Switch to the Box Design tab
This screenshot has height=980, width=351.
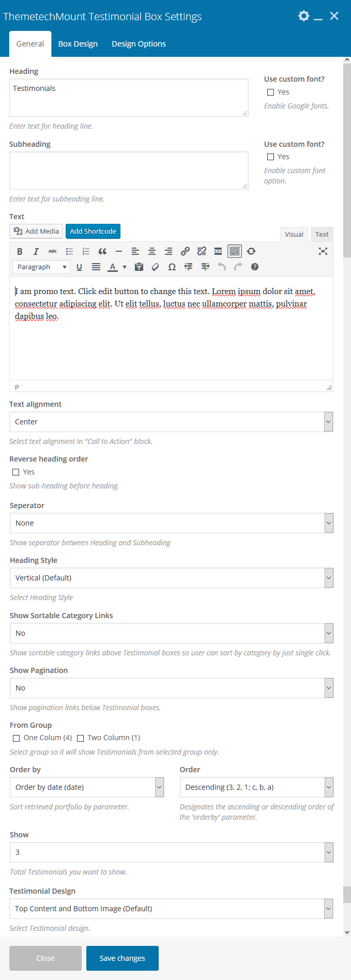tap(78, 44)
